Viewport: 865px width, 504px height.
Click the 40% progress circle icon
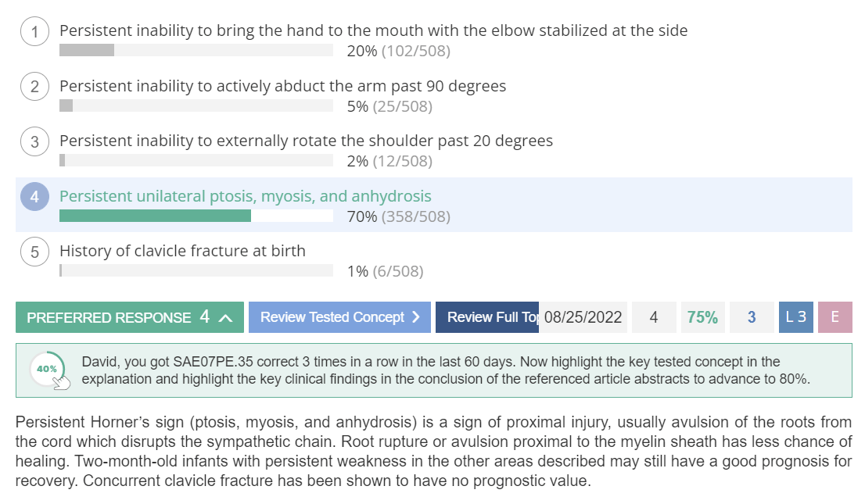click(x=48, y=369)
